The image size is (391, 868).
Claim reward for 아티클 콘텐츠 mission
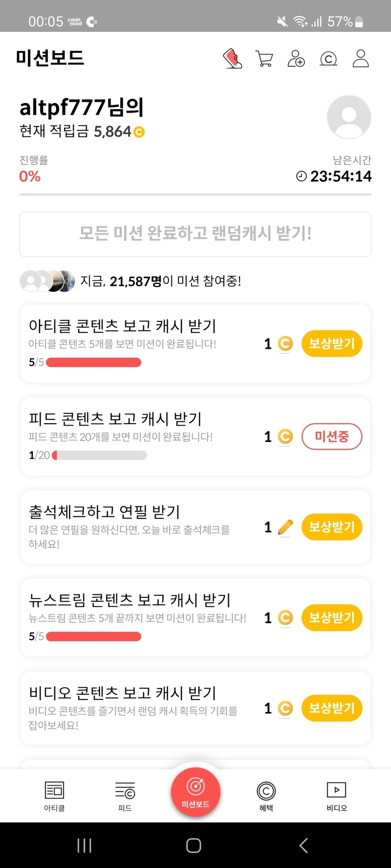332,344
